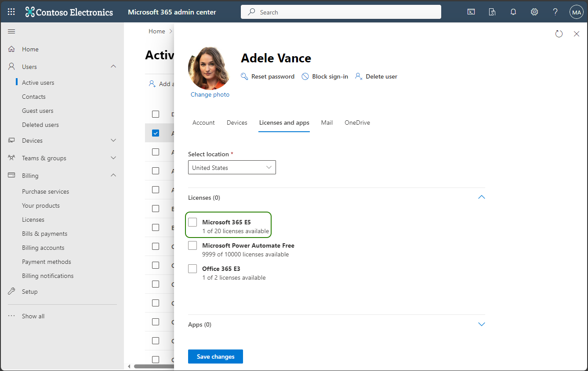
Task: Expand the Apps section chevron
Action: click(x=482, y=324)
